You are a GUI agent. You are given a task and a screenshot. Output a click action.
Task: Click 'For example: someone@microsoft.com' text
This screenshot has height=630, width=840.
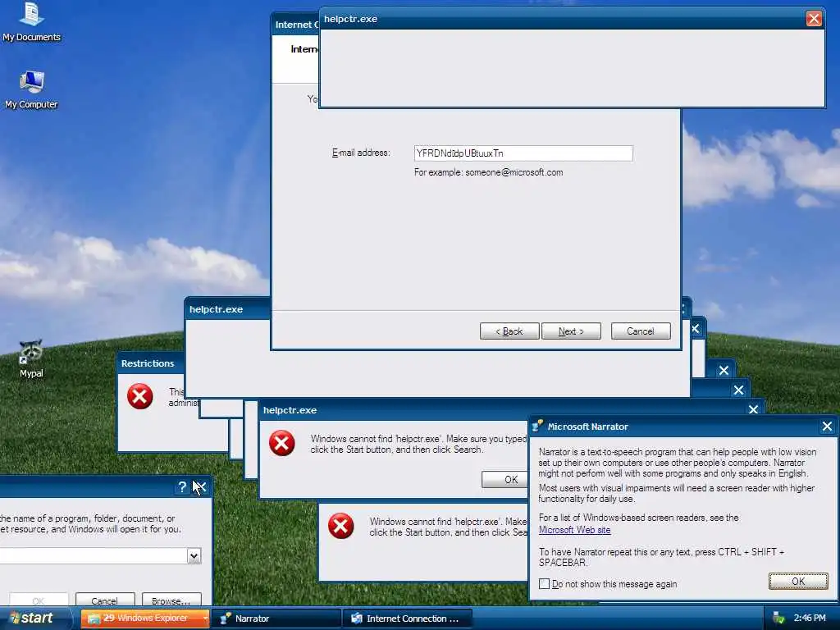point(489,172)
